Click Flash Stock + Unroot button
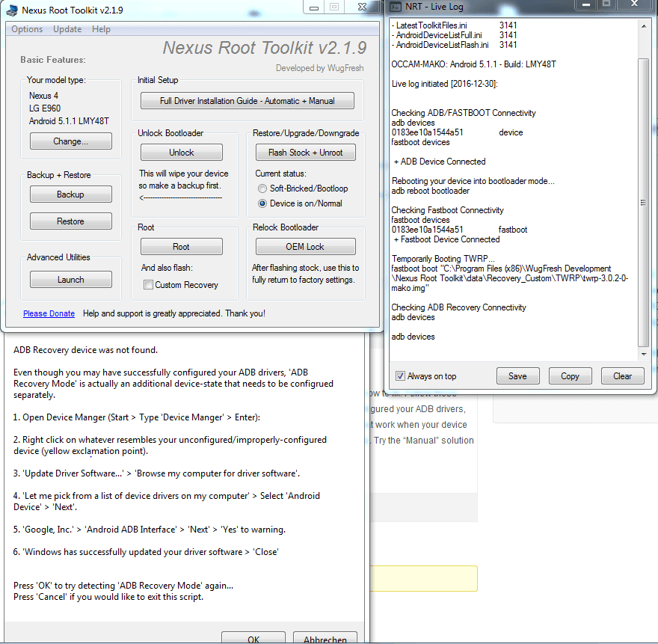 tap(306, 153)
